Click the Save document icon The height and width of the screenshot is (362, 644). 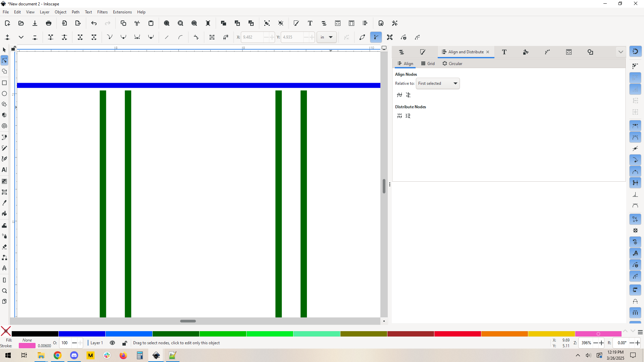click(35, 23)
